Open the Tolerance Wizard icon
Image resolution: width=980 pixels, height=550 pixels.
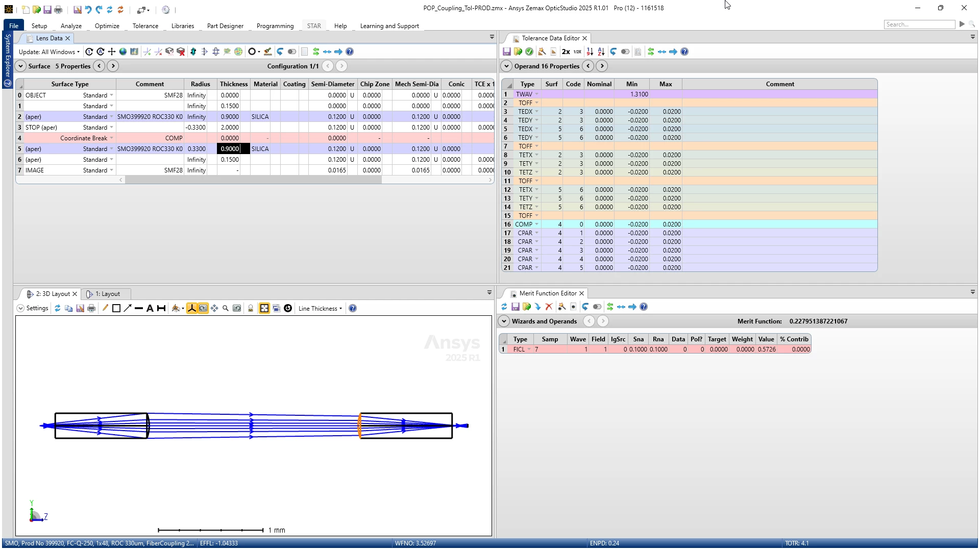tap(542, 52)
